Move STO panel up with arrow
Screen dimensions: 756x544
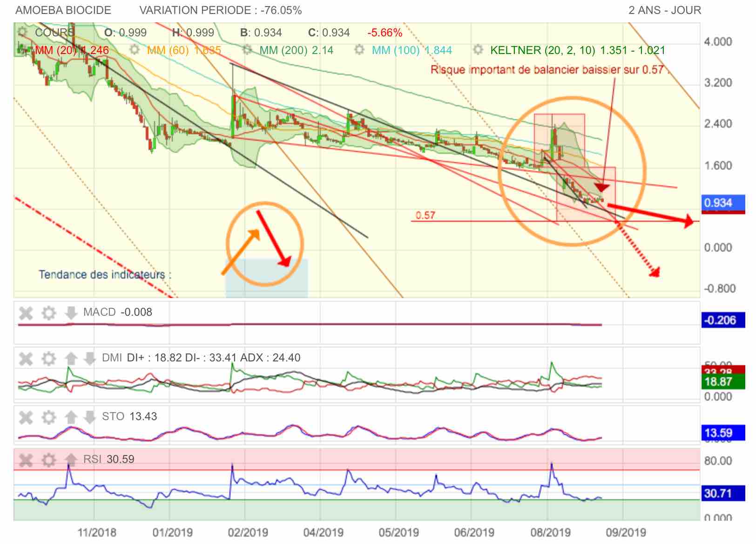coord(71,417)
